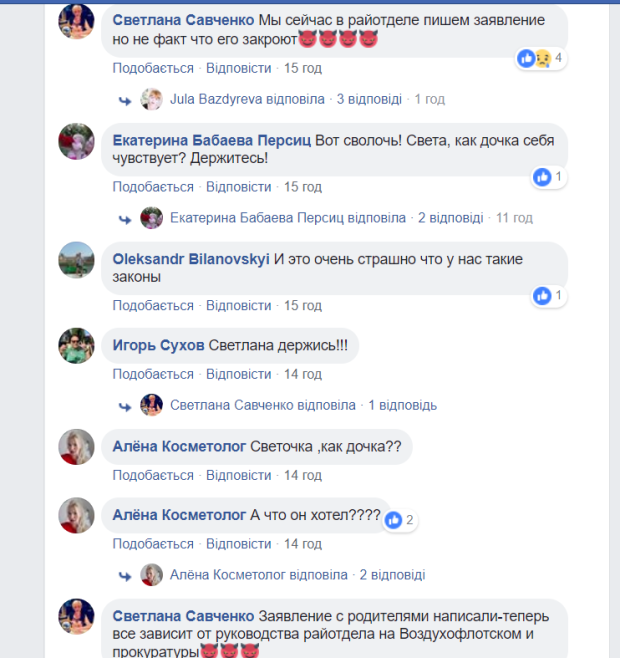The image size is (620, 658).
Task: Open Игорь Сухов's profile picture
Action: [76, 346]
